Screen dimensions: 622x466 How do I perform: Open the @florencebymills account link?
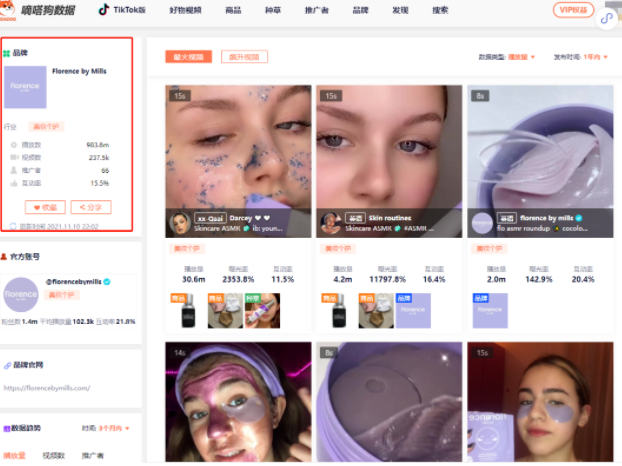tap(74, 282)
